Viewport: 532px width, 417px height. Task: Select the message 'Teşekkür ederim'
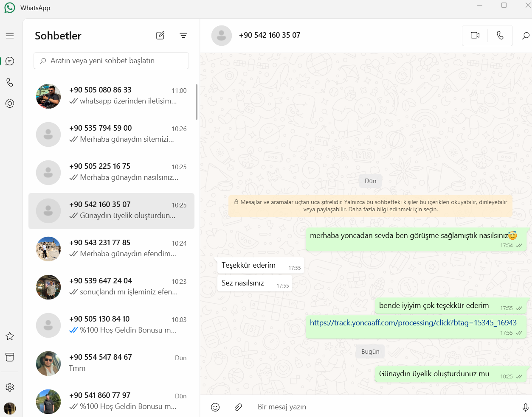(x=261, y=266)
